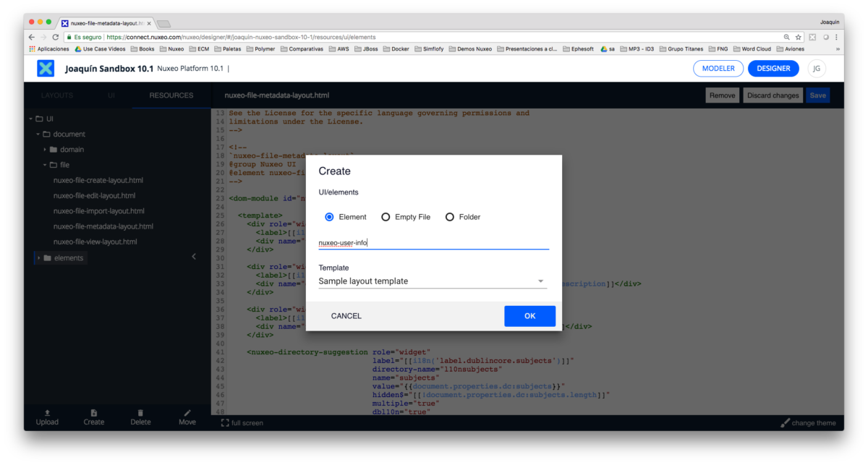
Task: Open the Sample layout template dropdown
Action: 540,281
